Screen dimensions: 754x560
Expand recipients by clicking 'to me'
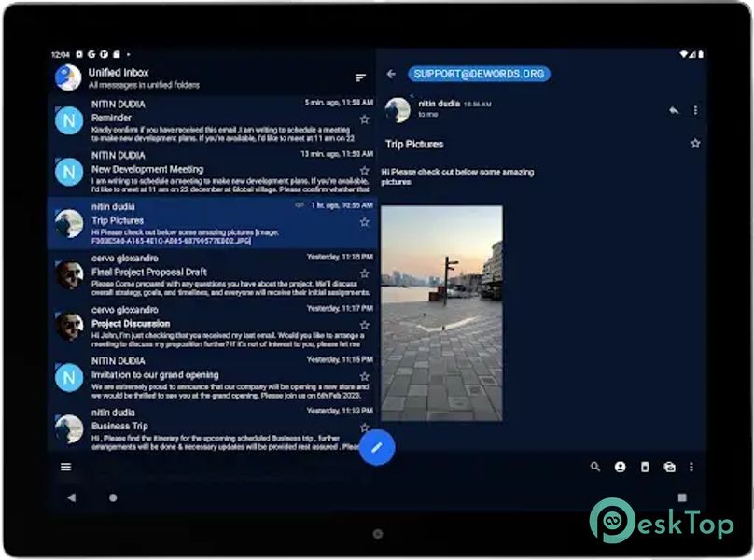point(427,115)
